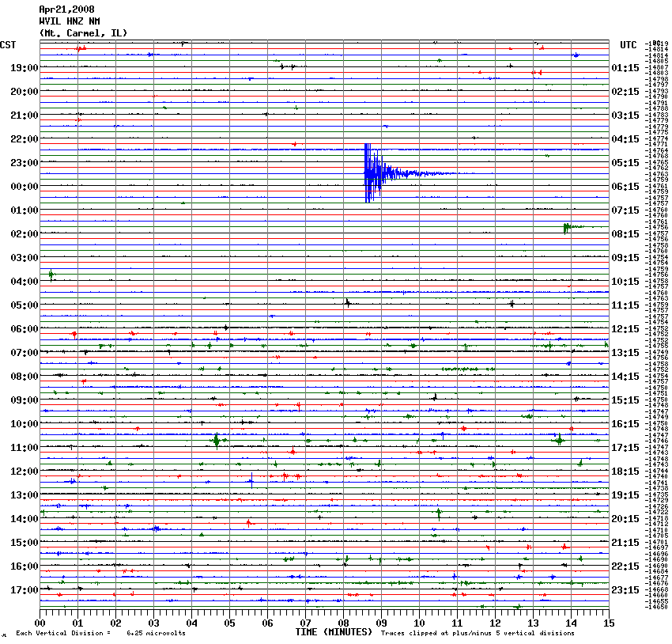The height and width of the screenshot is (644, 672).
Task: Click the 18:15 UTC row label
Action: [x=625, y=472]
